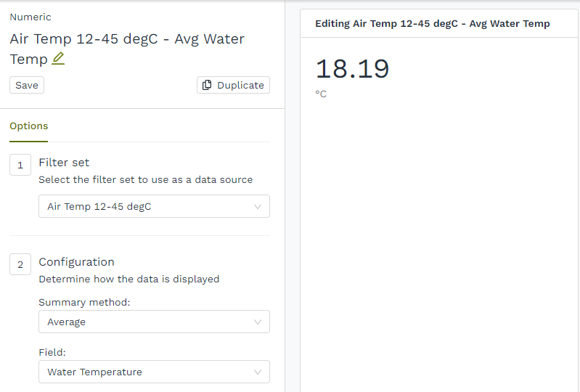Click the Field label above Water Temperature
The image size is (580, 392).
click(52, 352)
